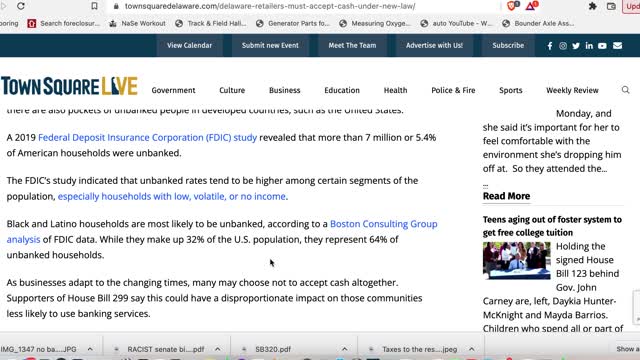Open the Weekly Review menu
Image resolution: width=640 pixels, height=360 pixels.
(572, 90)
